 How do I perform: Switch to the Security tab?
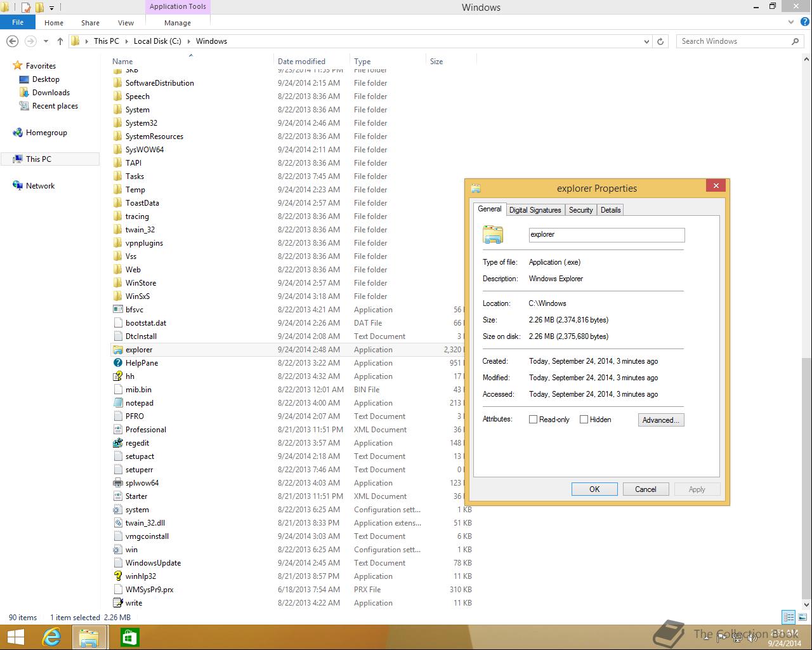coord(580,210)
